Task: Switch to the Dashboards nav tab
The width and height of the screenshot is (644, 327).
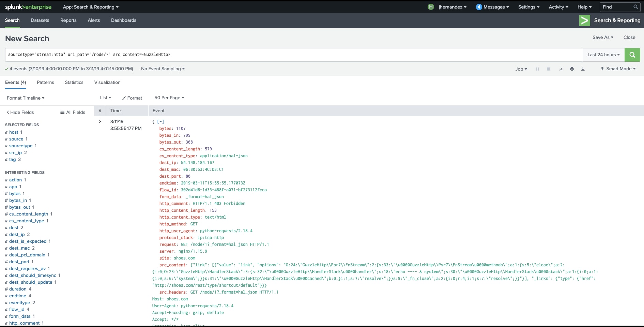Action: click(x=124, y=20)
